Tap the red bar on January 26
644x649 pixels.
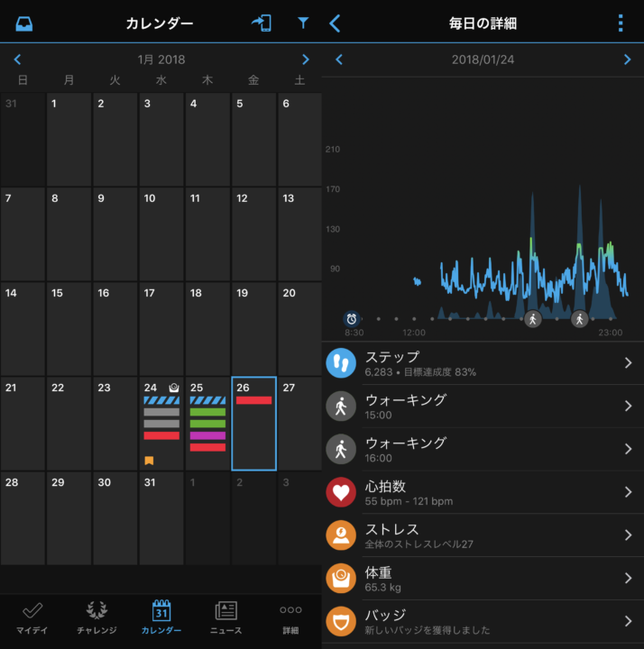(253, 400)
